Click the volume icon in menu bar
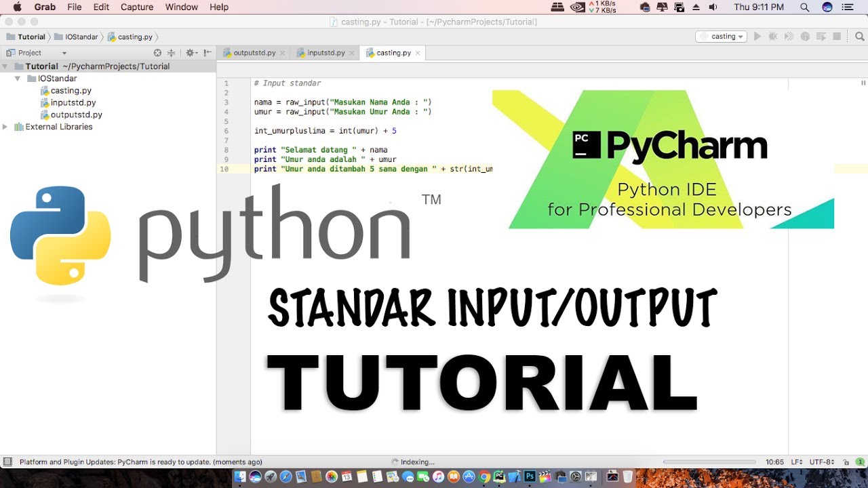Image resolution: width=868 pixels, height=488 pixels. point(713,7)
